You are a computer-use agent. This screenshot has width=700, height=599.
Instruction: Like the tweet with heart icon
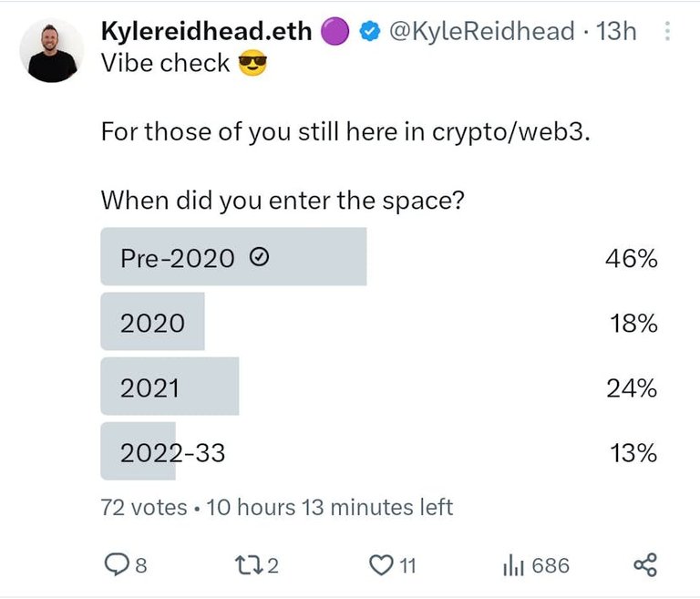(x=381, y=565)
